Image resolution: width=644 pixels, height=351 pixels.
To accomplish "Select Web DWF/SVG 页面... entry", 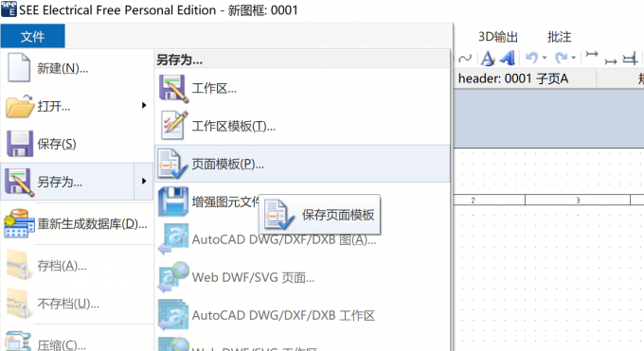I will click(x=253, y=277).
